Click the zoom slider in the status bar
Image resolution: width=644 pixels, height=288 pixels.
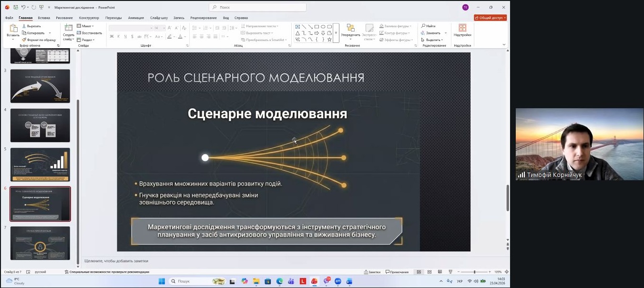[474, 272]
